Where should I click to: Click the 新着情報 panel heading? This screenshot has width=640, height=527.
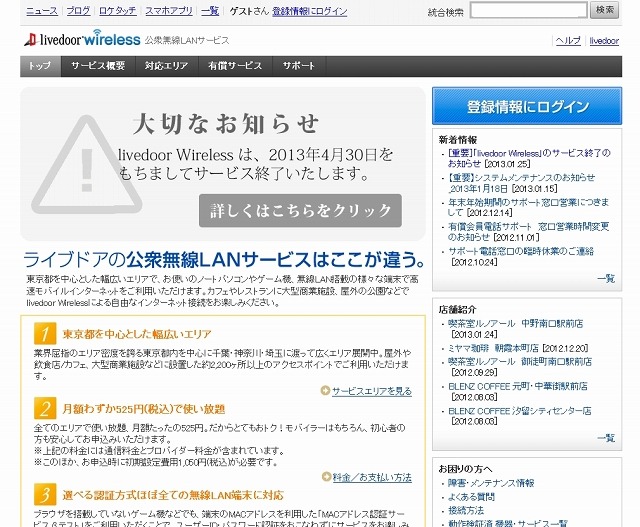[x=458, y=140]
